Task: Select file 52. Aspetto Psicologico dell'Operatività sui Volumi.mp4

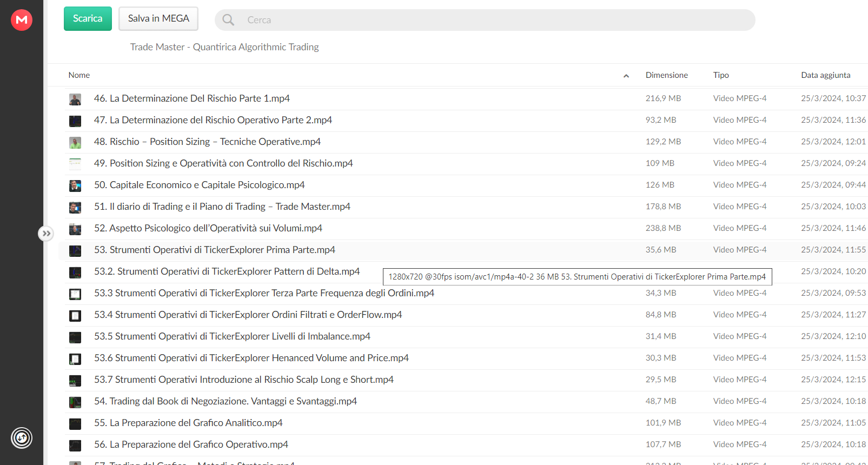Action: pos(208,228)
